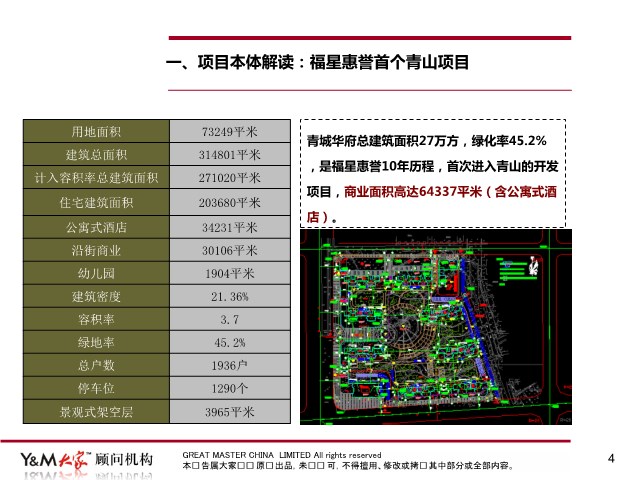640x480 pixels.
Task: Click the 3965平米 value
Action: (230, 412)
